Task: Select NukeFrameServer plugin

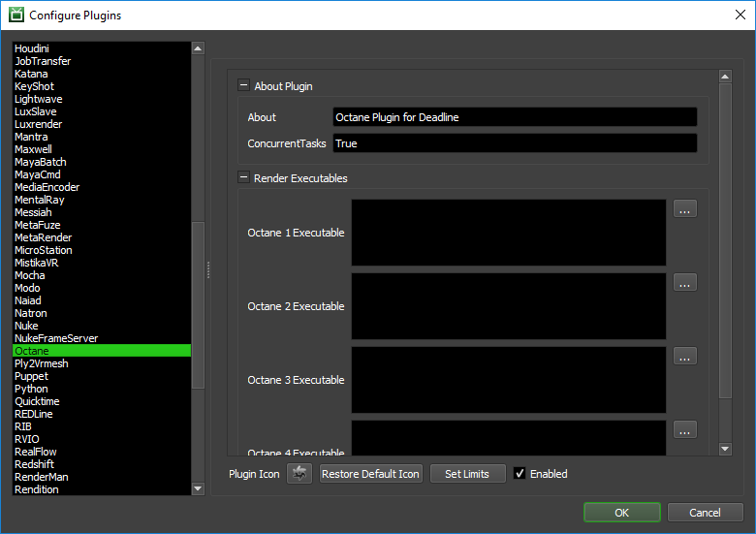Action: tap(102, 338)
